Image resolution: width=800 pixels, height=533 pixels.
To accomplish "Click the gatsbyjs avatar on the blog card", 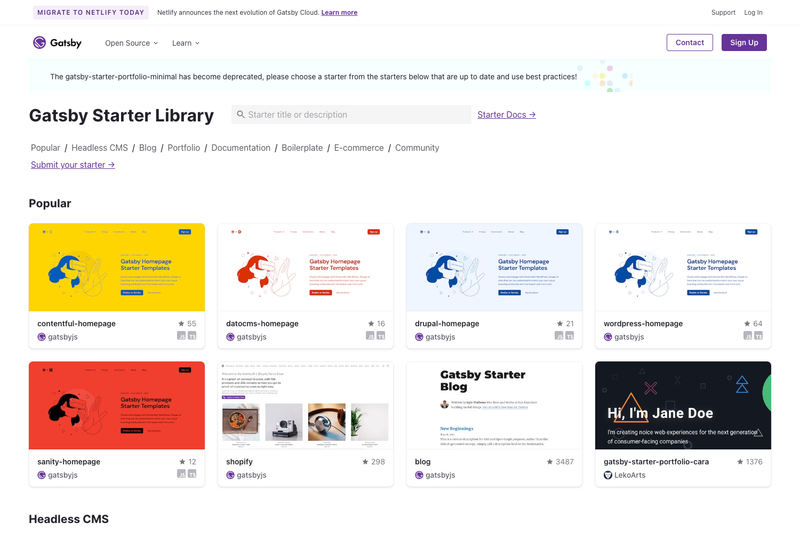I will click(419, 475).
